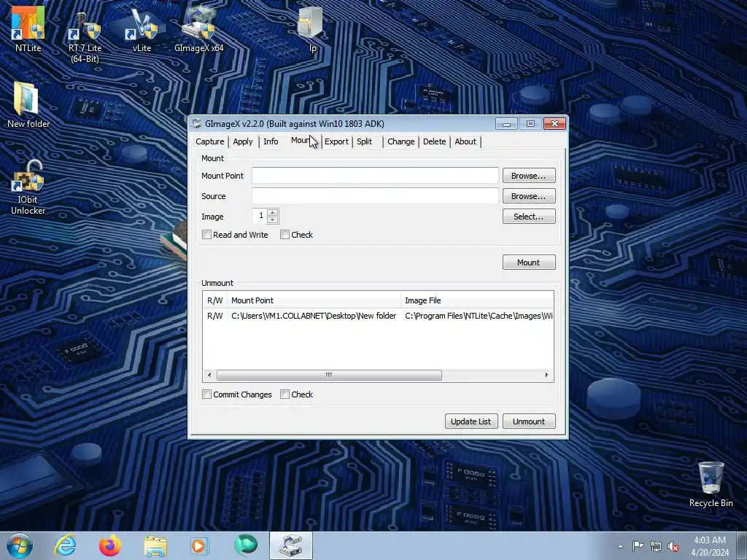747x560 pixels.
Task: Switch to the Split tab
Action: click(x=365, y=141)
